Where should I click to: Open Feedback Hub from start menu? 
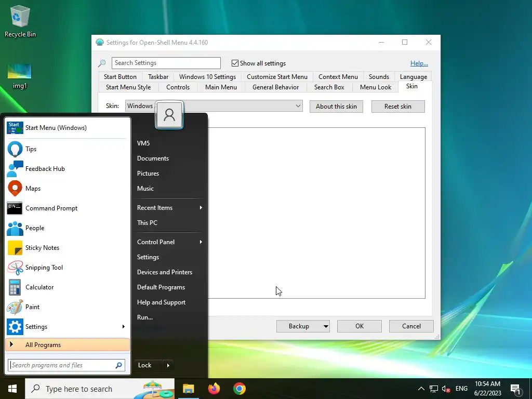point(68,169)
